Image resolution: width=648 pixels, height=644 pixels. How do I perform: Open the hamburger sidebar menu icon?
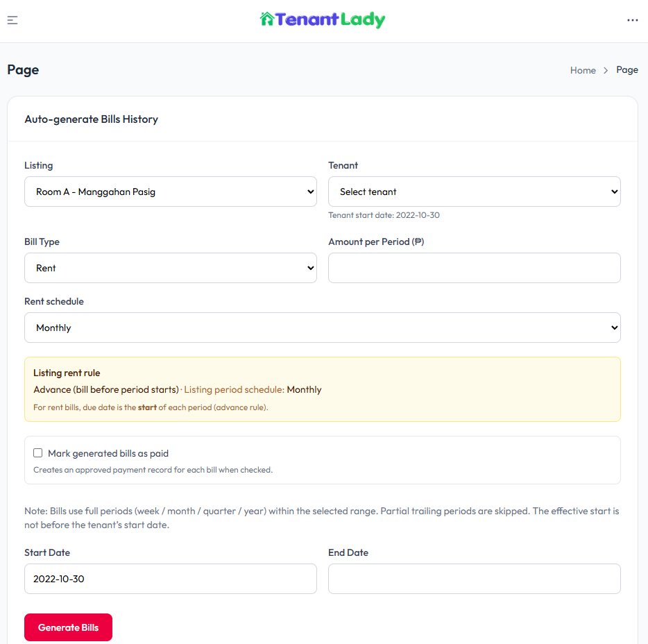point(12,20)
